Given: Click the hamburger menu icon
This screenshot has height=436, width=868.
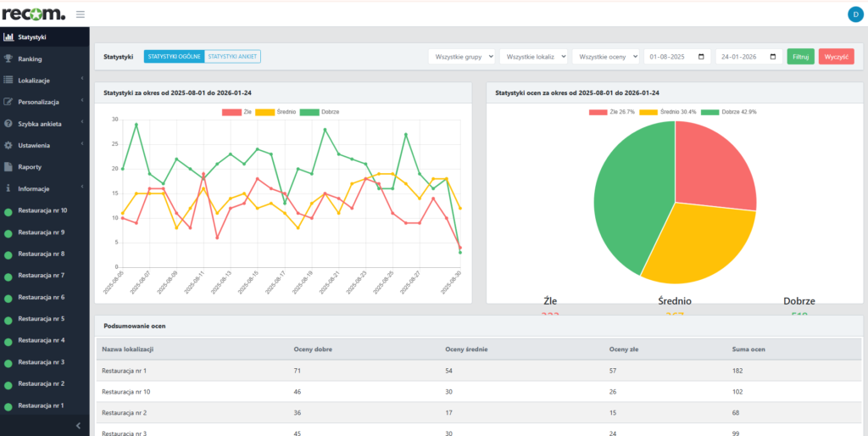Looking at the screenshot, I should point(81,14).
